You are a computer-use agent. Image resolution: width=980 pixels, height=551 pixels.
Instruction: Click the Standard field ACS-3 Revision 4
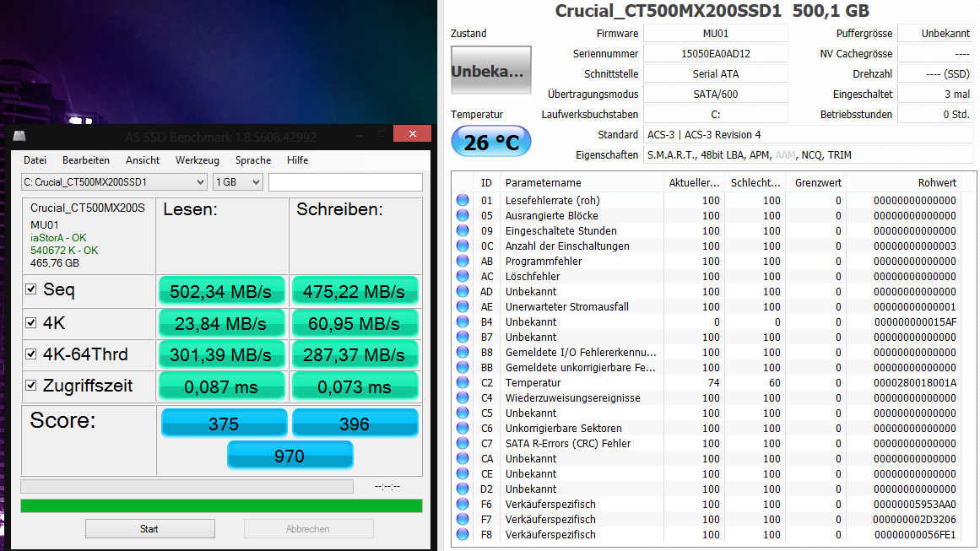809,134
